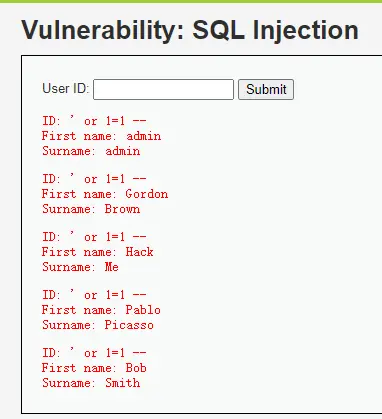The width and height of the screenshot is (382, 419).
Task: Click the First name: Bob line
Action: tap(94, 368)
